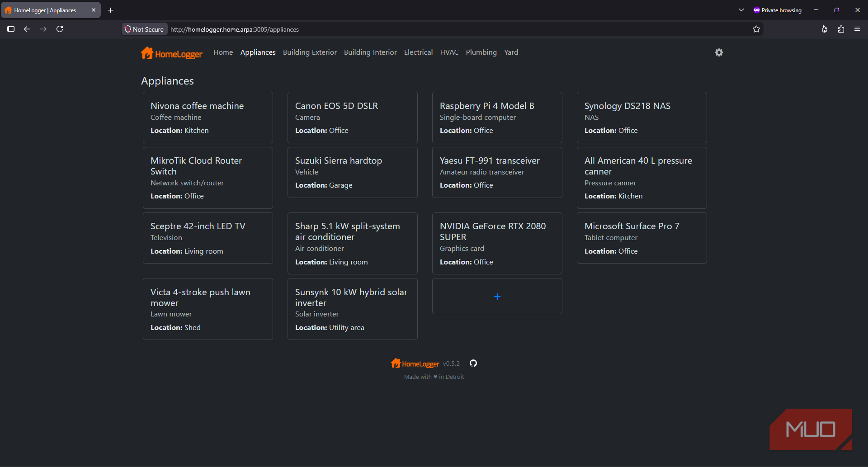Click the HomeLogger logo in the footer

[415, 363]
